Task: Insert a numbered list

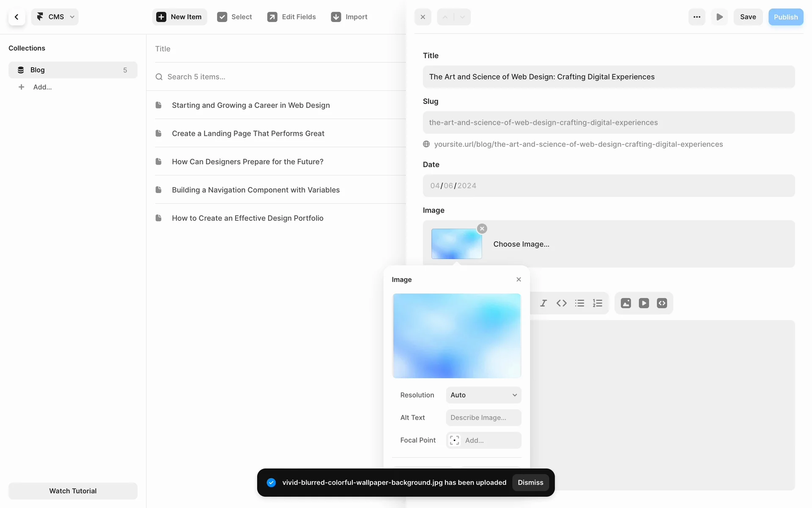Action: 598,303
